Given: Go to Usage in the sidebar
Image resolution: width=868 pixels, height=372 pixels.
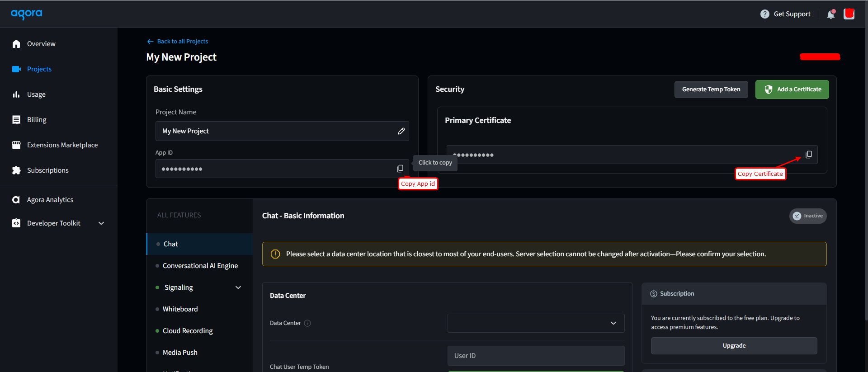Looking at the screenshot, I should (x=36, y=94).
